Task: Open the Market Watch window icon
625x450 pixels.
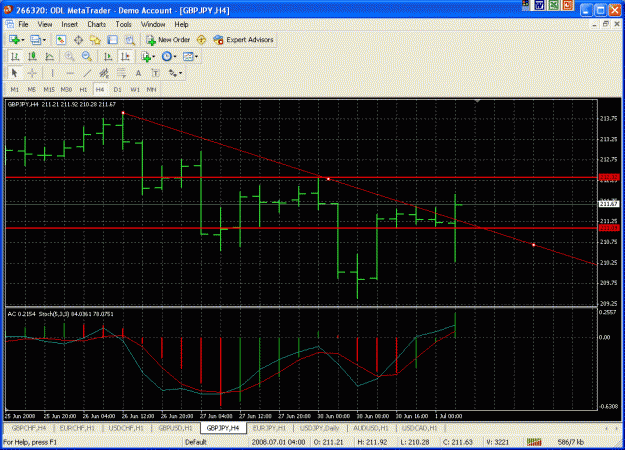Action: [61, 40]
